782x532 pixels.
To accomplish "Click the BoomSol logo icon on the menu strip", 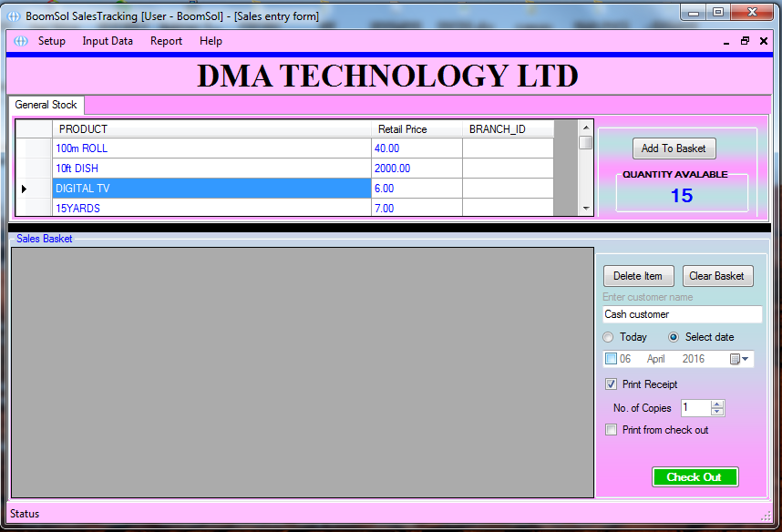I will [19, 41].
